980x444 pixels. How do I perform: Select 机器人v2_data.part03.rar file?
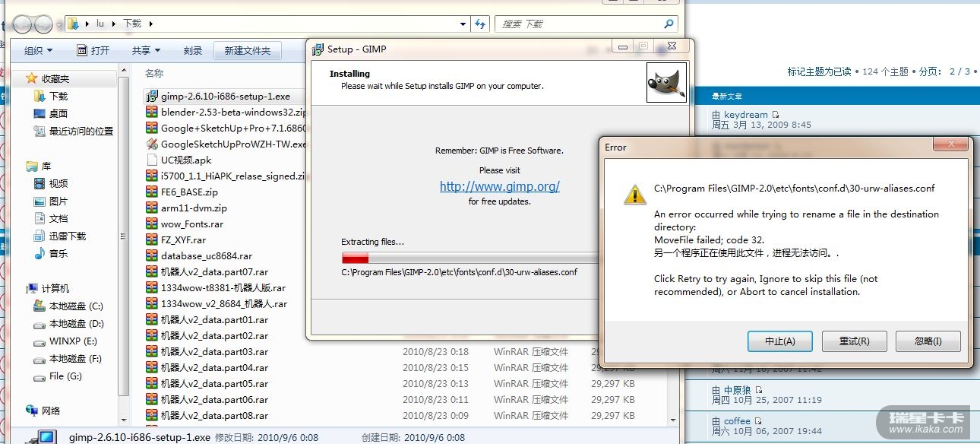214,352
